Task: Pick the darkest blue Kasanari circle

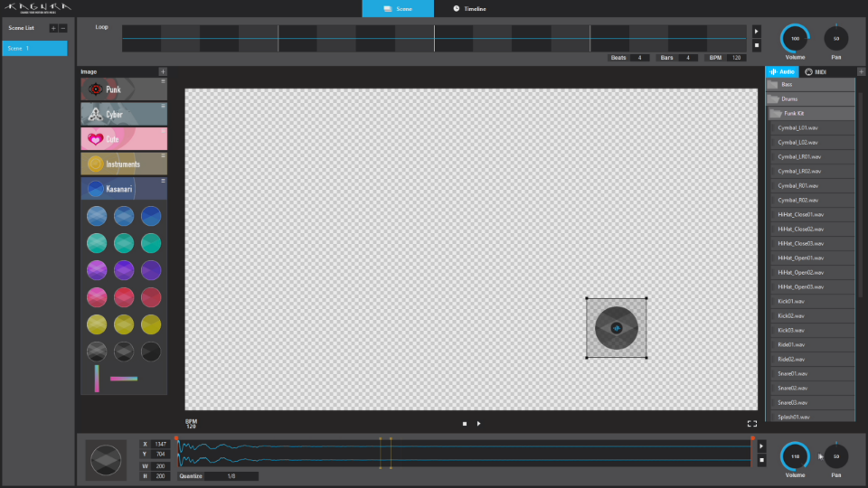Action: tap(151, 216)
